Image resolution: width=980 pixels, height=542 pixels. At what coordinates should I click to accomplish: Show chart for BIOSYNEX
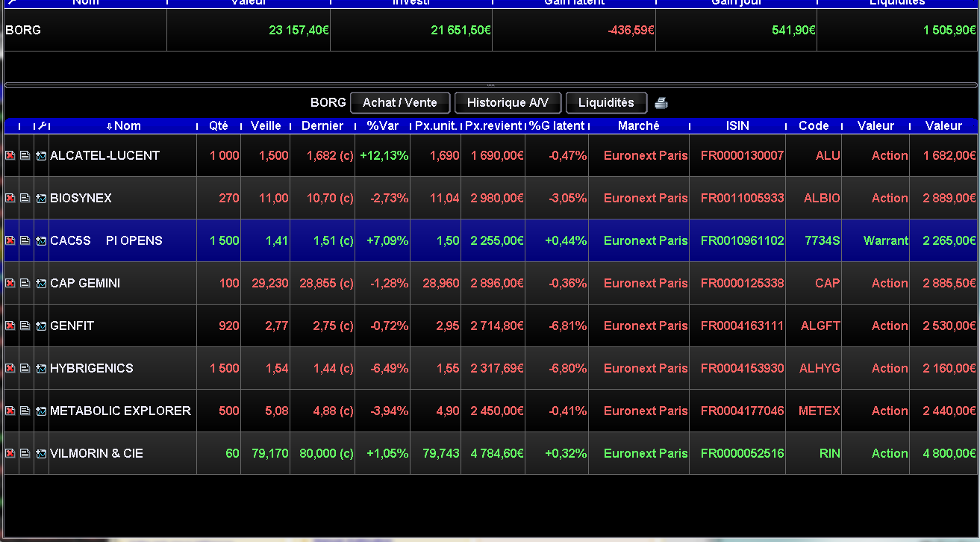click(x=41, y=198)
